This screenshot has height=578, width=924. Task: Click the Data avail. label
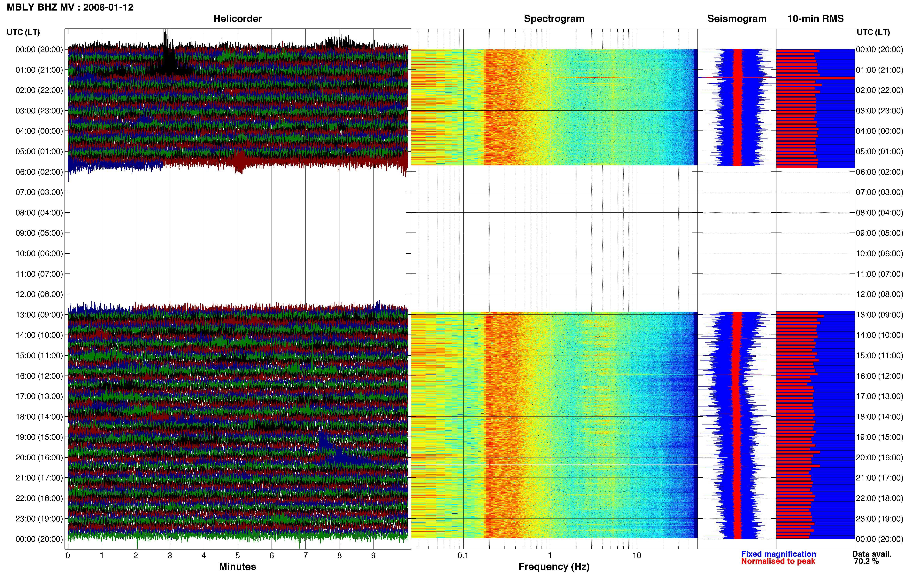click(872, 554)
